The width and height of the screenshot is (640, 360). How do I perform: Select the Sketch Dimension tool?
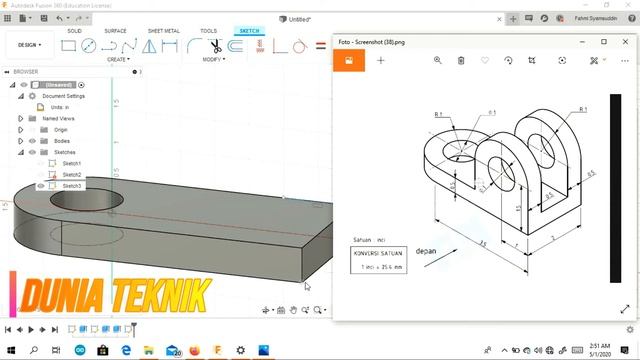pyautogui.click(x=169, y=46)
